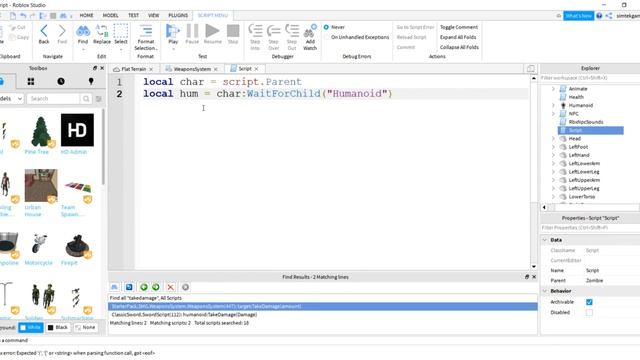Open Toolbox filter options icon
The image size is (640, 360).
coord(98,99)
